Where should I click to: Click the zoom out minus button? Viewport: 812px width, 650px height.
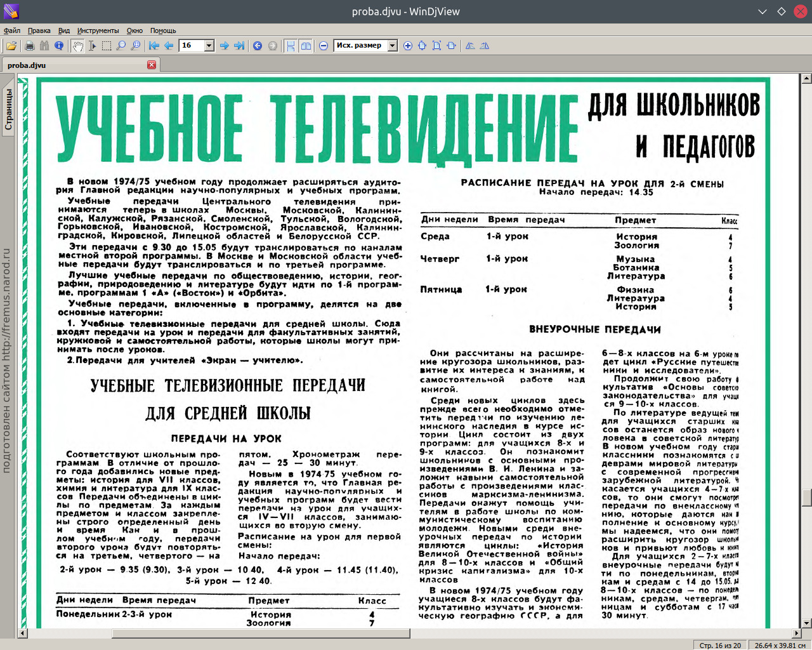click(x=324, y=46)
